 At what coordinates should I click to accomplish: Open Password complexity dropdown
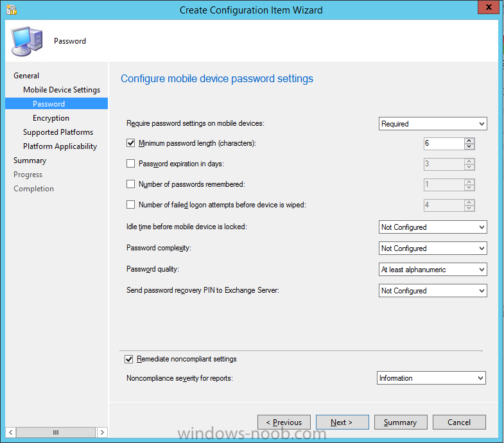click(x=433, y=248)
